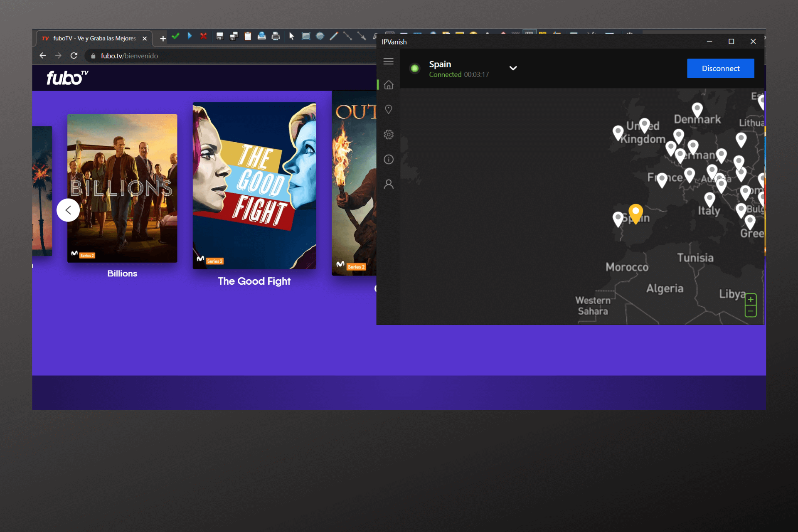The image size is (798, 532).
Task: Open the Outlander torch poster
Action: point(354,183)
